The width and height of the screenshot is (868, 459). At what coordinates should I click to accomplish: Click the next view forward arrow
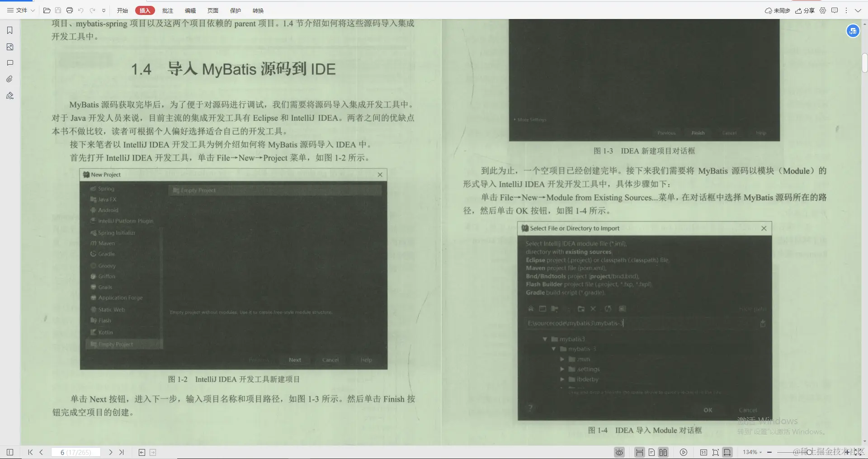(x=153, y=452)
